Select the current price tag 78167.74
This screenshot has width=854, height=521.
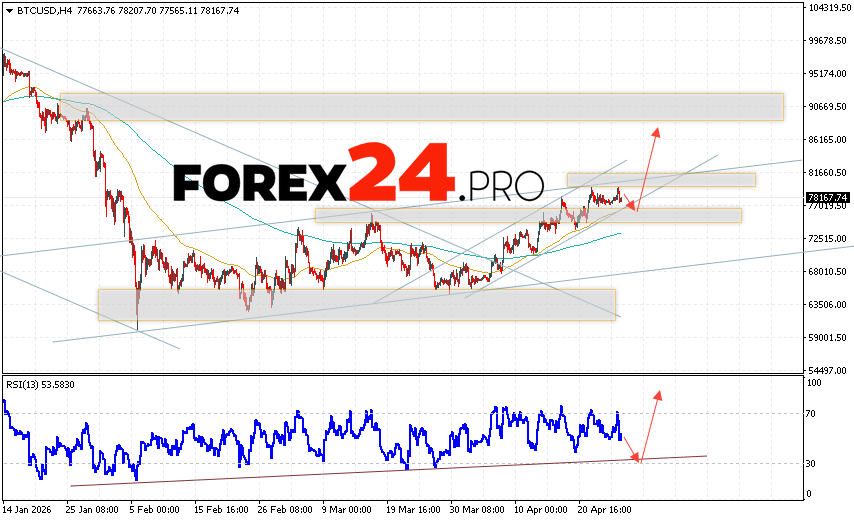pos(827,198)
